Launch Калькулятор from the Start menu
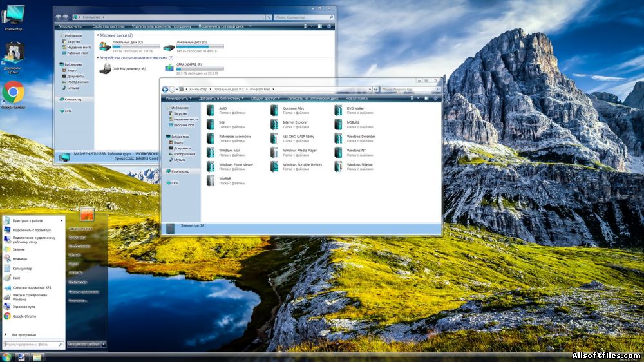 click(22, 269)
